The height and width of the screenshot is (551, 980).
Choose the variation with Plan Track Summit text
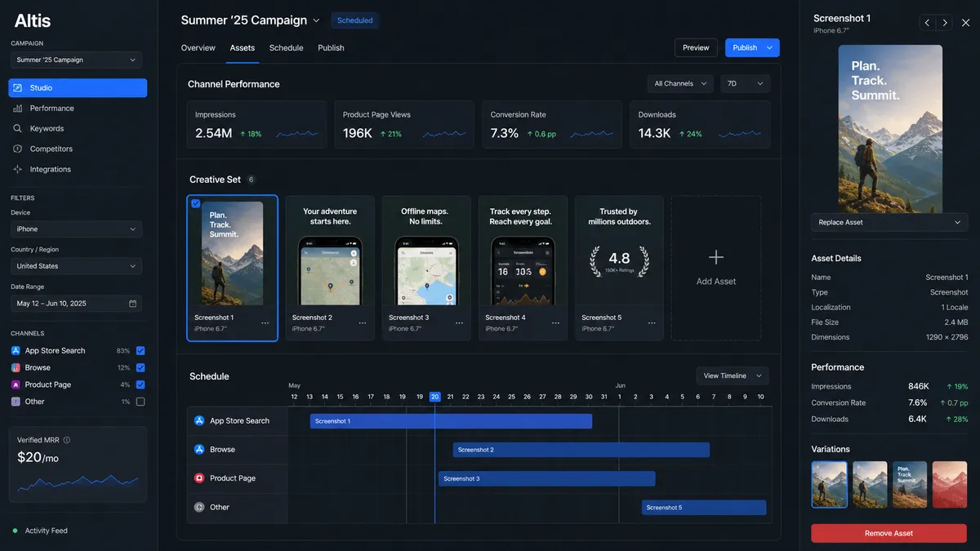coord(910,485)
